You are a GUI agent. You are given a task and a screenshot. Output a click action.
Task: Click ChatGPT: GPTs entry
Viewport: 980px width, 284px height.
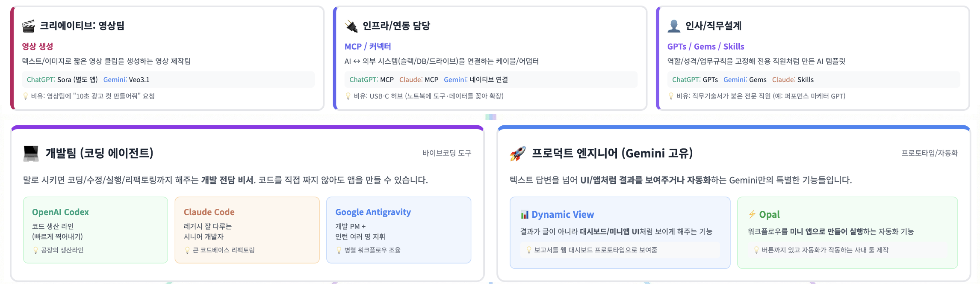point(695,80)
